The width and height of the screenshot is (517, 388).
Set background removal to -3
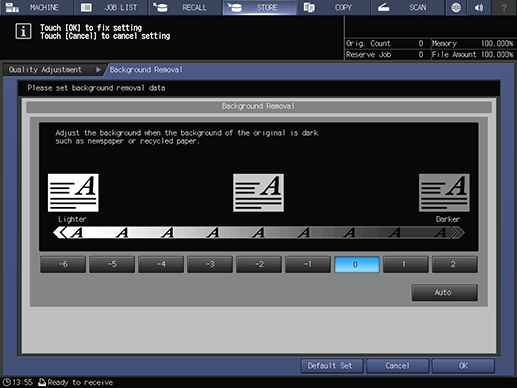[x=210, y=264]
